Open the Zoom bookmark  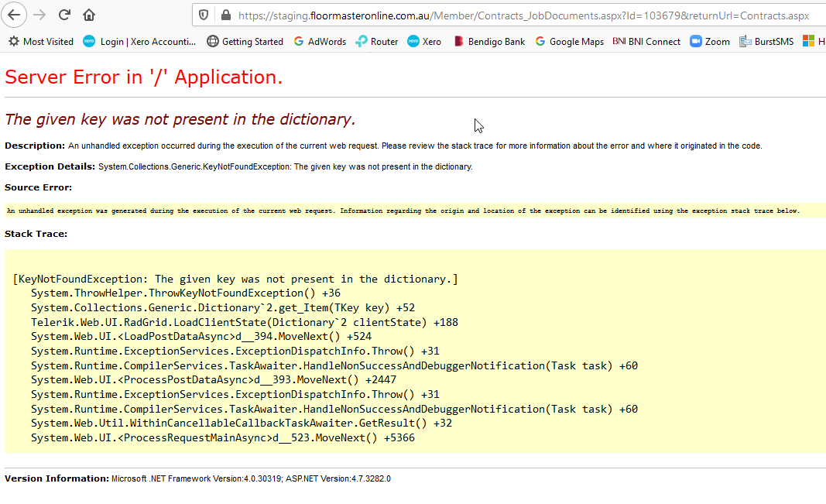click(x=710, y=42)
